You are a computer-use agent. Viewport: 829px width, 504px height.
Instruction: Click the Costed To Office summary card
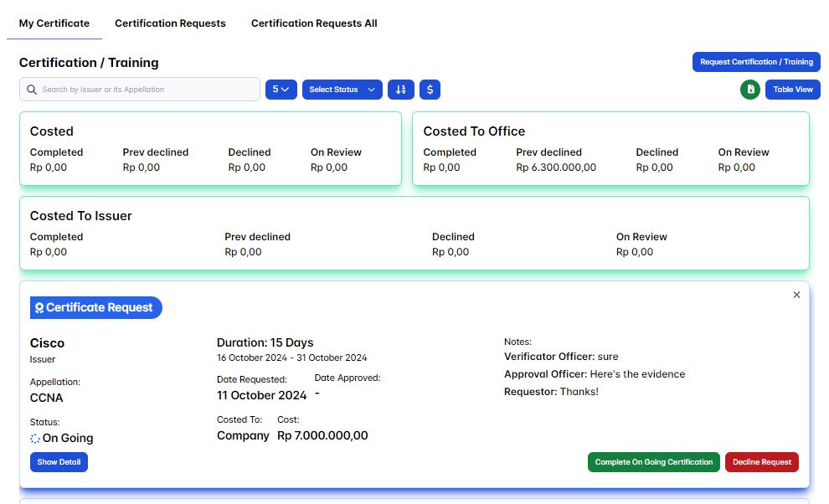610,149
